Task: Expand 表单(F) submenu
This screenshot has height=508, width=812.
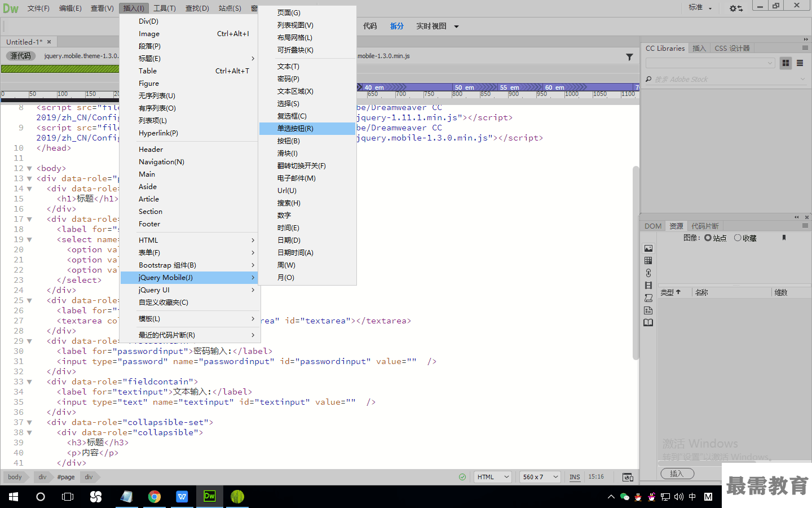Action: (188, 252)
